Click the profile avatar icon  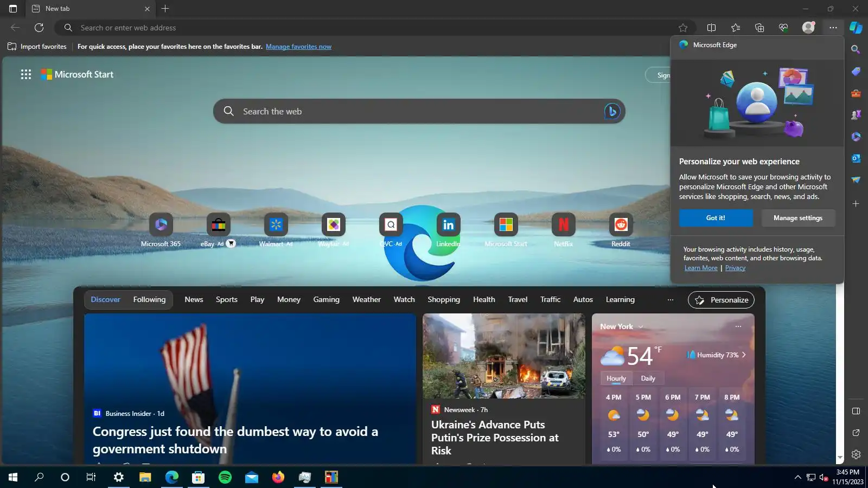click(808, 28)
